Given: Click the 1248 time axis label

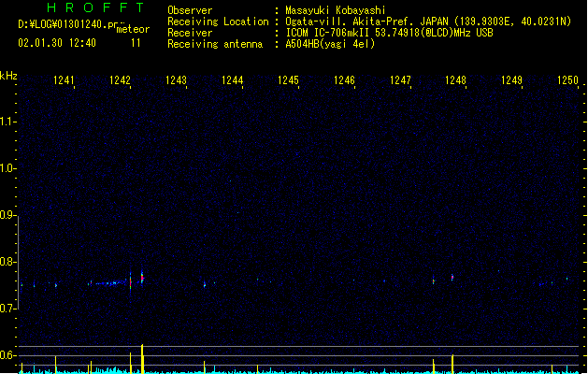Looking at the screenshot, I should (x=455, y=80).
